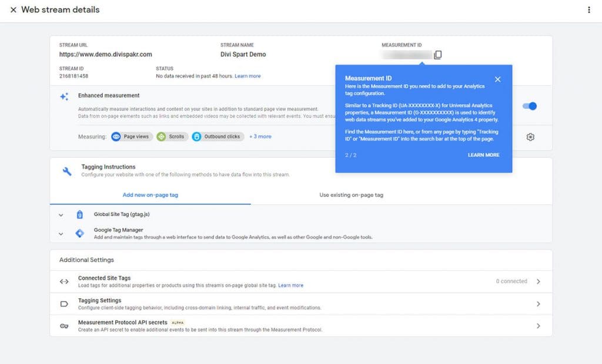Click the Connected Site Tags title

pyautogui.click(x=104, y=278)
